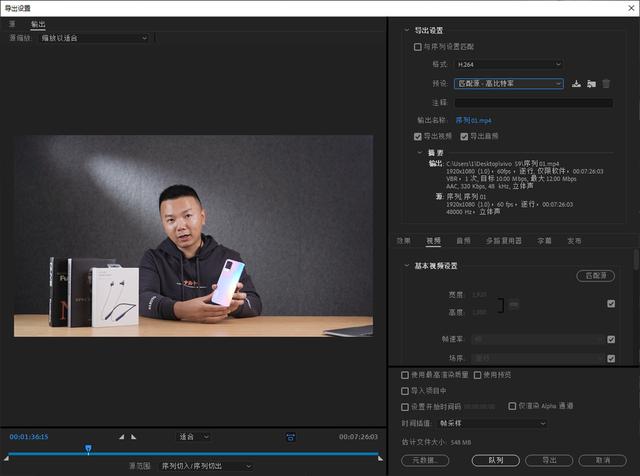Collapse the 基本视频设置 section
This screenshot has width=640, height=476.
(x=406, y=266)
